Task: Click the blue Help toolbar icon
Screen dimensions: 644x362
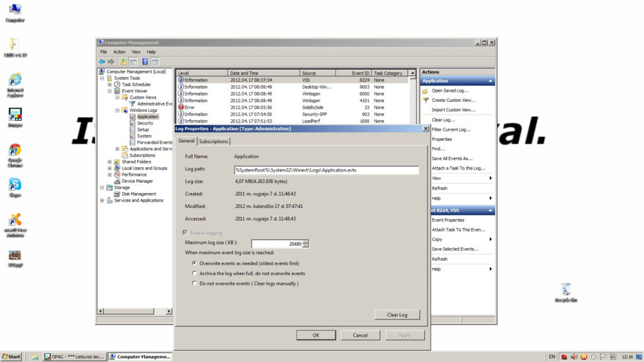Action: click(145, 62)
